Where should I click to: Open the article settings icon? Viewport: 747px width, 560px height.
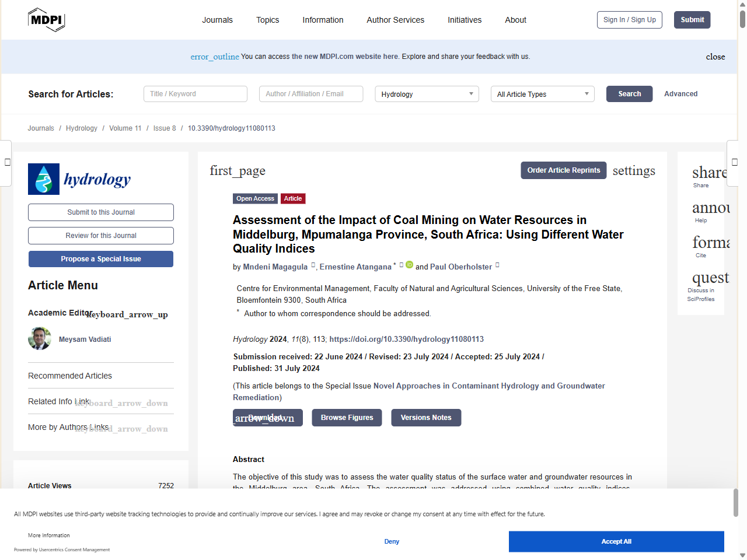633,170
